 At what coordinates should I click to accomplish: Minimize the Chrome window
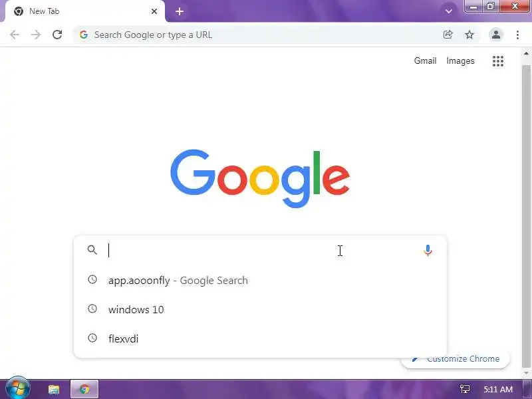point(473,7)
